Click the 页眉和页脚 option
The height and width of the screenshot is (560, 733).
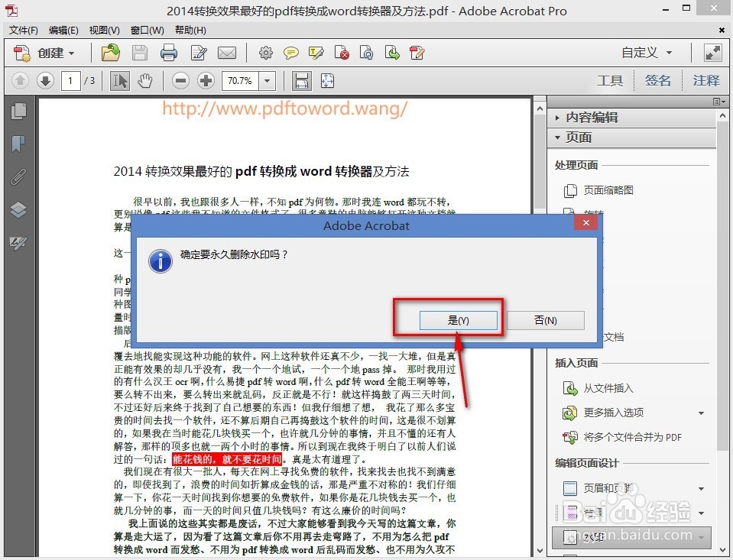(x=608, y=488)
